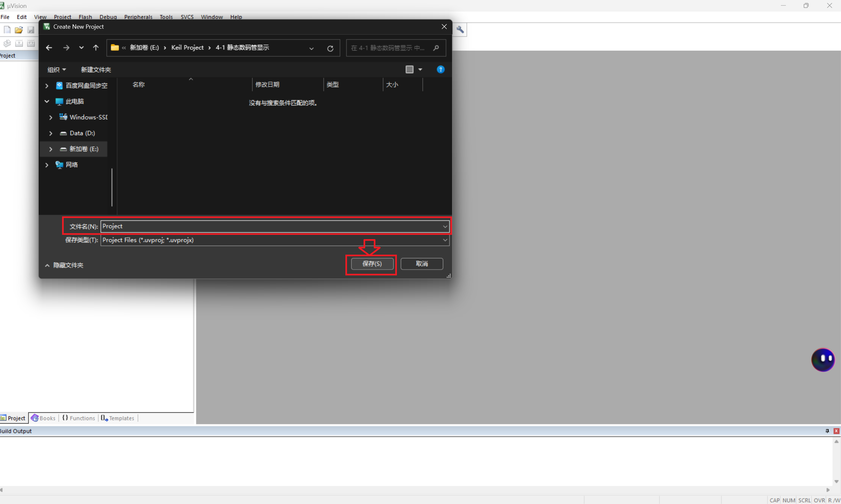Viewport: 841px width, 504px height.
Task: Click the 取消 cancel button
Action: 422,264
